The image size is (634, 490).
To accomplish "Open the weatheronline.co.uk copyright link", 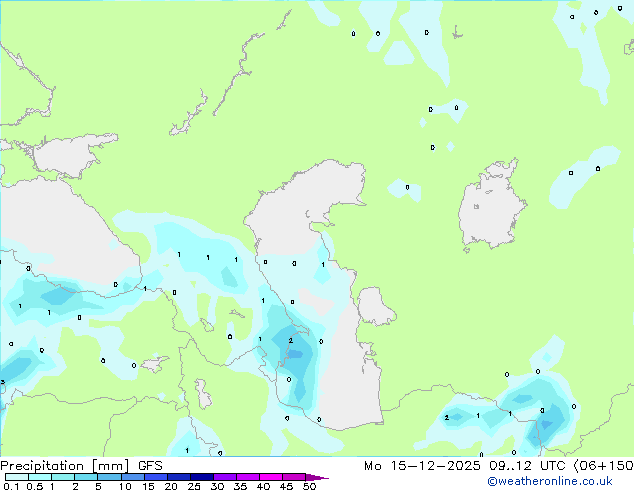I will point(550,481).
